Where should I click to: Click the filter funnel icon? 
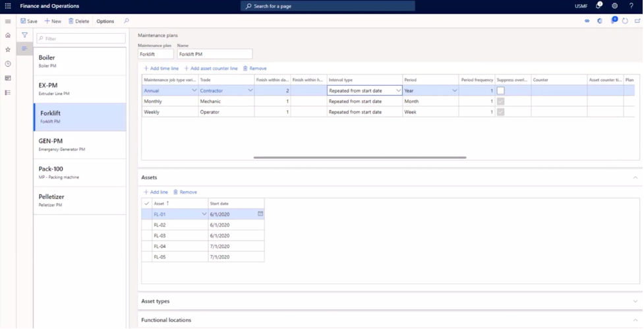tap(24, 35)
